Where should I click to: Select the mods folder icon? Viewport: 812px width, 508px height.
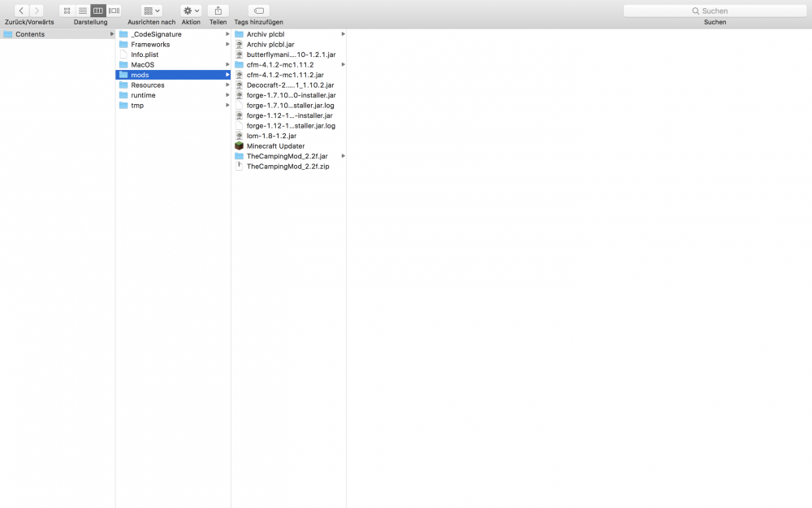[123, 75]
